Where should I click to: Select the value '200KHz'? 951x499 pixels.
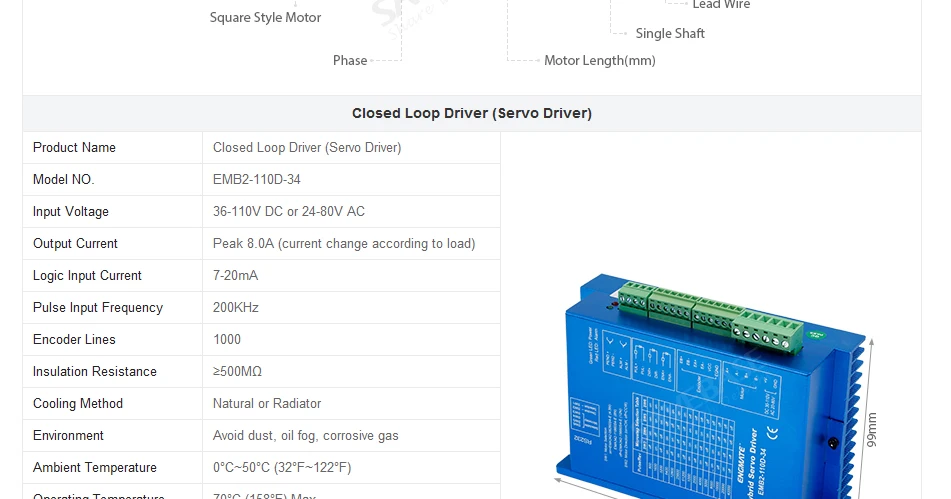(236, 307)
